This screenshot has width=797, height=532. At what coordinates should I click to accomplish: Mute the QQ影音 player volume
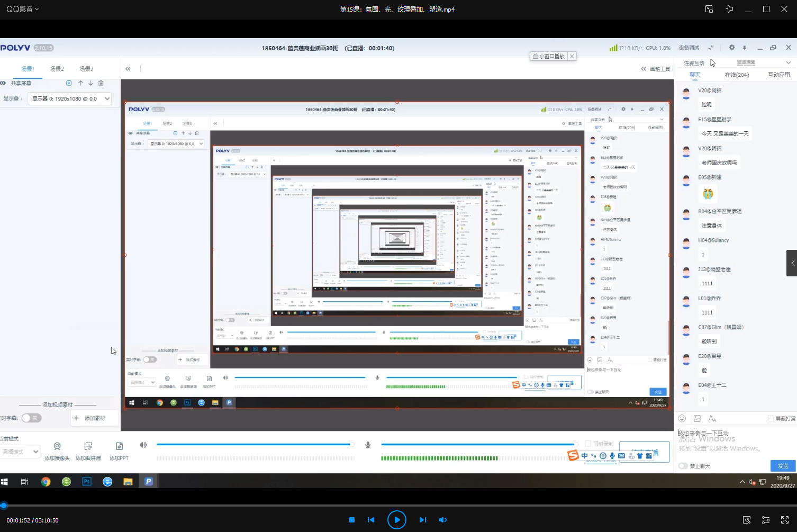pyautogui.click(x=443, y=520)
